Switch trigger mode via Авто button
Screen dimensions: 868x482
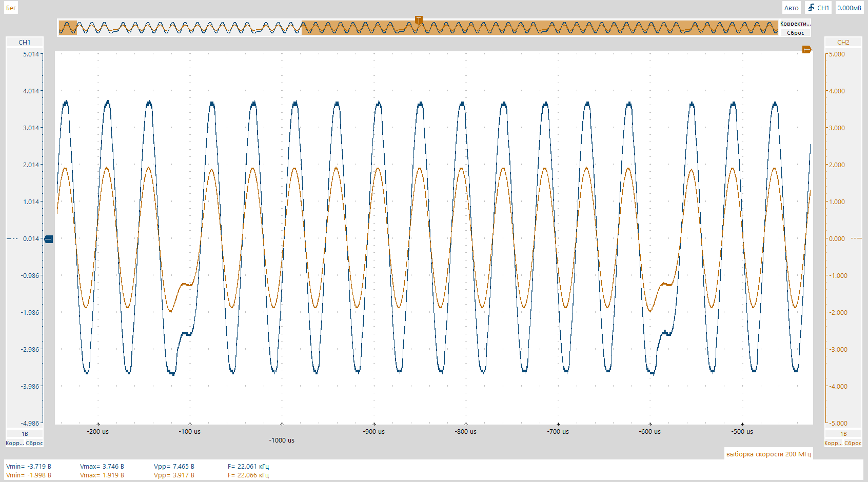point(791,8)
